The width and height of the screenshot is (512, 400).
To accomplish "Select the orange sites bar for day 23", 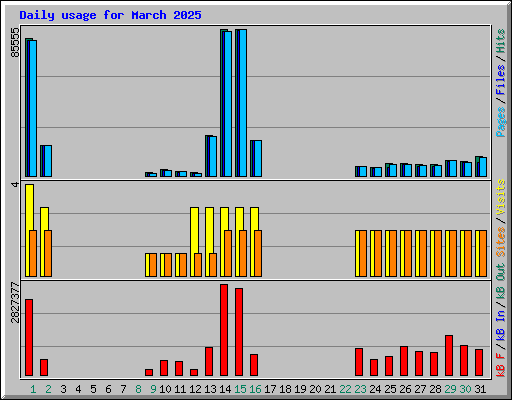I will click(363, 253).
